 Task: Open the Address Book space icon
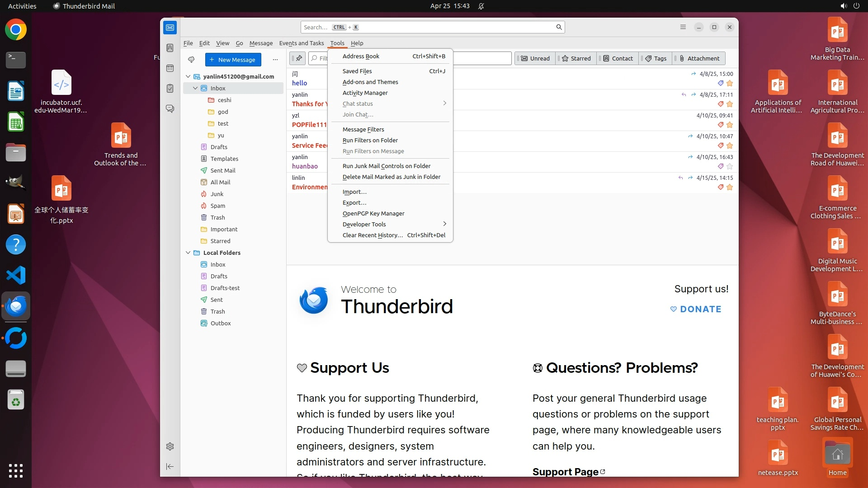pyautogui.click(x=170, y=48)
